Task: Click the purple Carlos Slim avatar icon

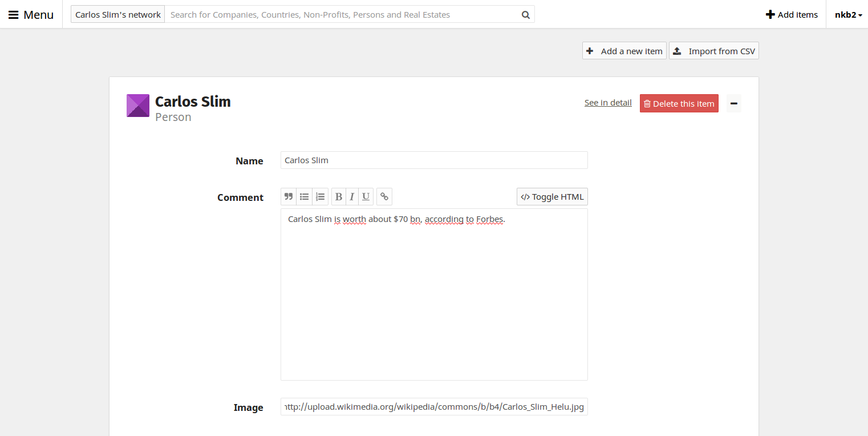Action: click(x=138, y=106)
